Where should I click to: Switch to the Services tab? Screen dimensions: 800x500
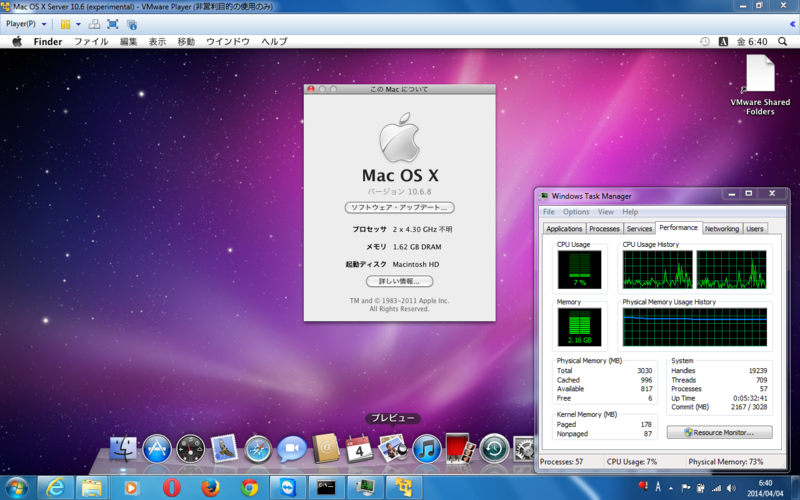pyautogui.click(x=639, y=229)
